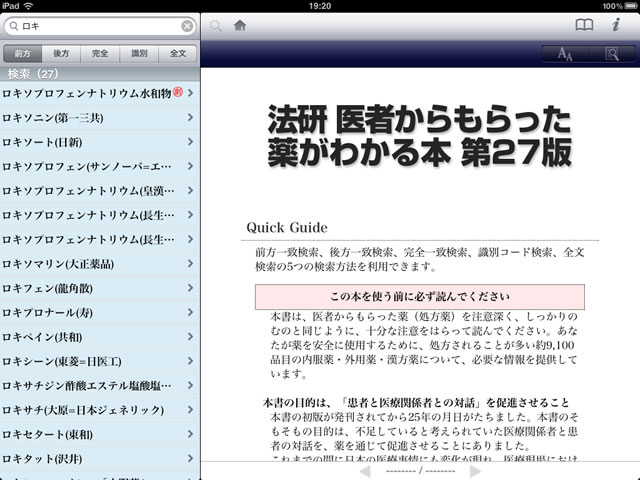Select the 前方 prefix-match search tab
Viewport: 640px width, 480px height.
click(x=22, y=53)
